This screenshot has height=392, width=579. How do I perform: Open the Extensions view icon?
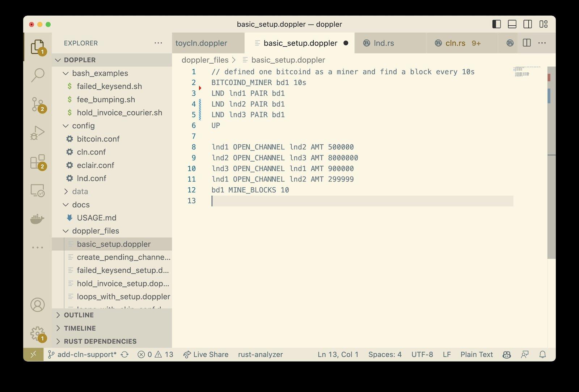37,163
